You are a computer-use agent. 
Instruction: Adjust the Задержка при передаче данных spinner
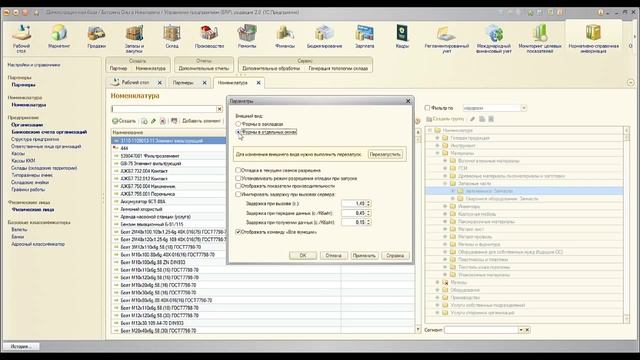click(369, 213)
